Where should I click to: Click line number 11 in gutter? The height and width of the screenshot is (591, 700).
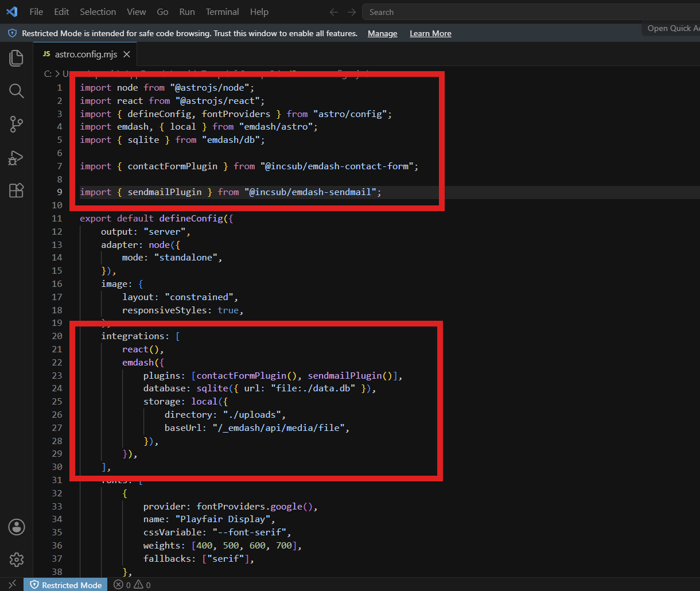56,218
